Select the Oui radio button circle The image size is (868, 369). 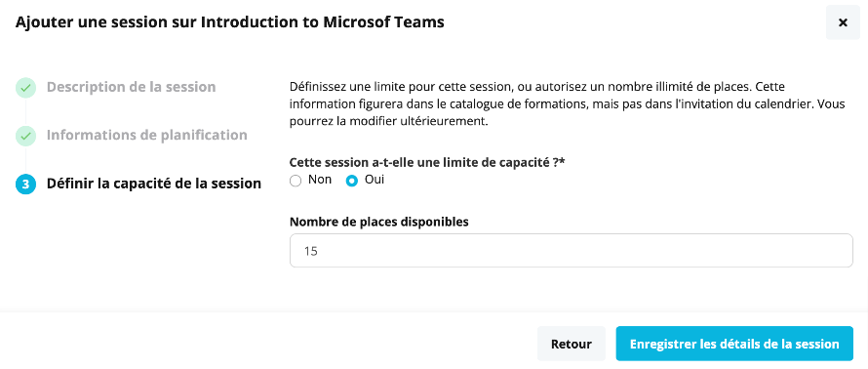[351, 182]
